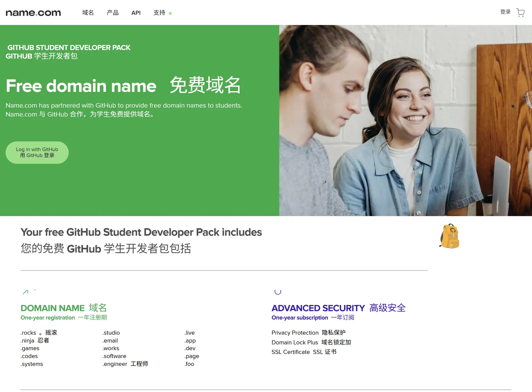
Task: Select the .ninja domain extension
Action: (x=27, y=340)
